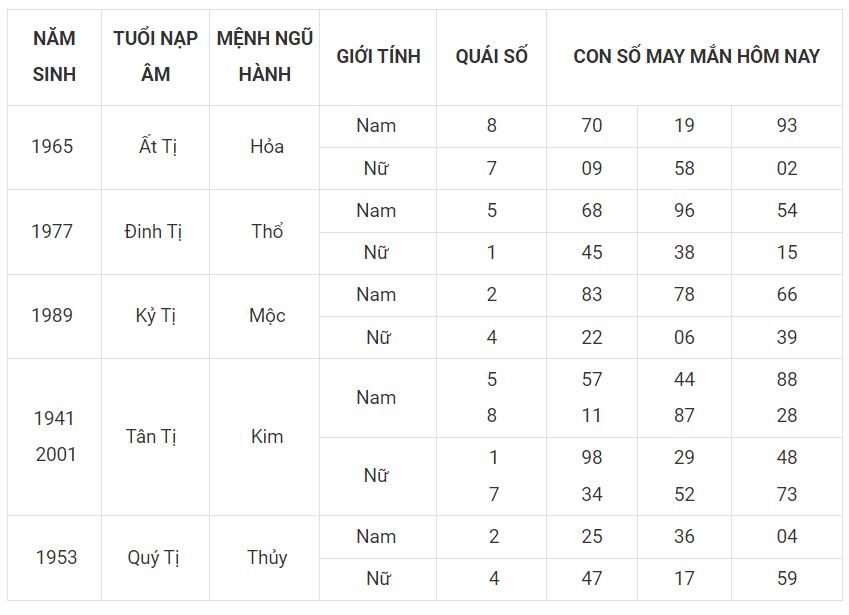Select the 1953 year cell
Screen dimensions: 849x615
point(54,558)
